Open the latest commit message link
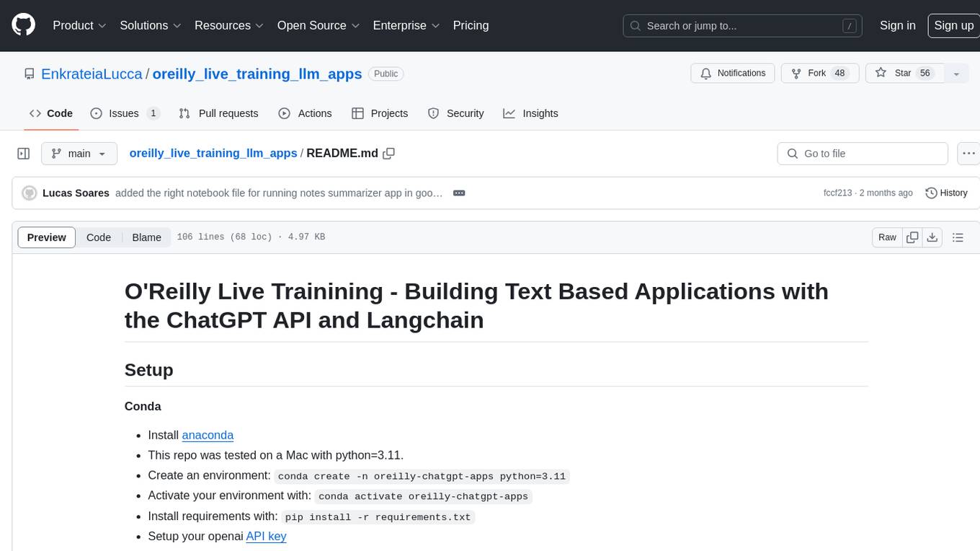980x551 pixels. (279, 193)
